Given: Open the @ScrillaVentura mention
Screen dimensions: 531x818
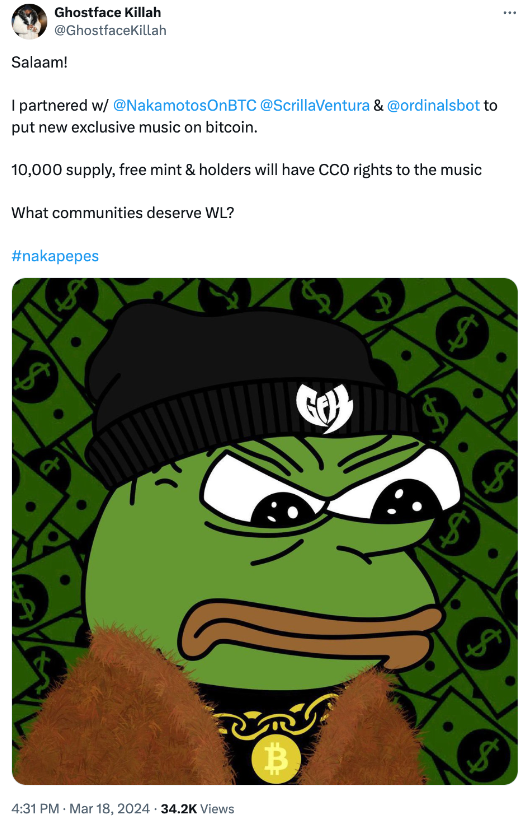Looking at the screenshot, I should (315, 105).
